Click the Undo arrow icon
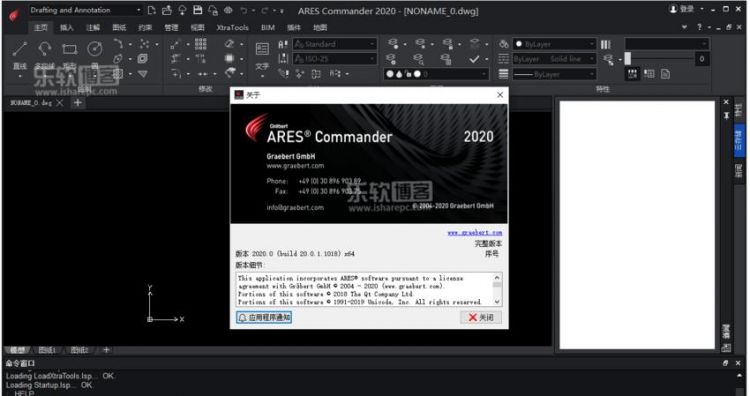 [x=244, y=10]
